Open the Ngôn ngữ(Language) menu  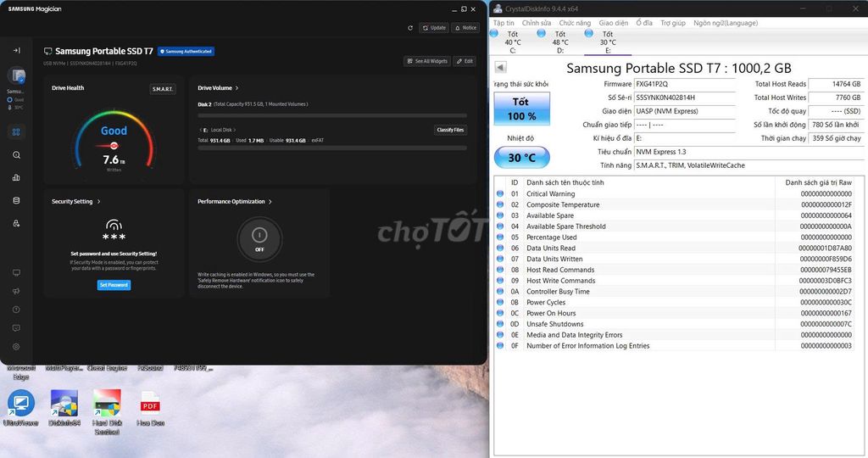726,23
